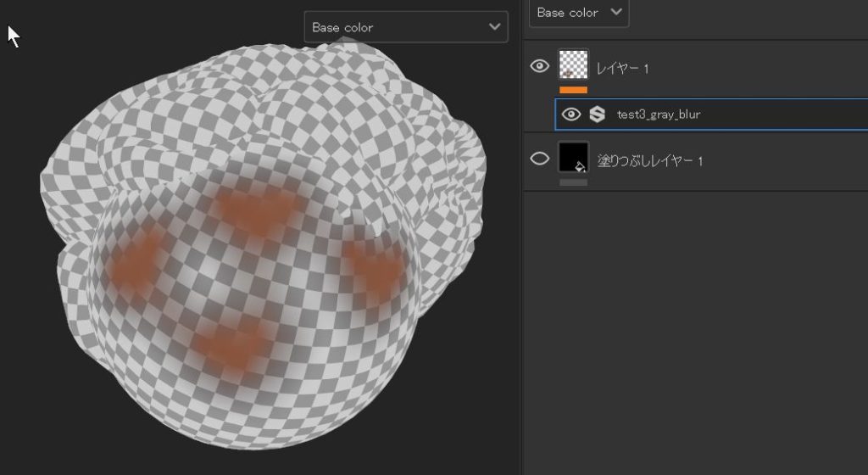Click the Substance icon beside test3_gray_blur
The width and height of the screenshot is (868, 475).
598,115
